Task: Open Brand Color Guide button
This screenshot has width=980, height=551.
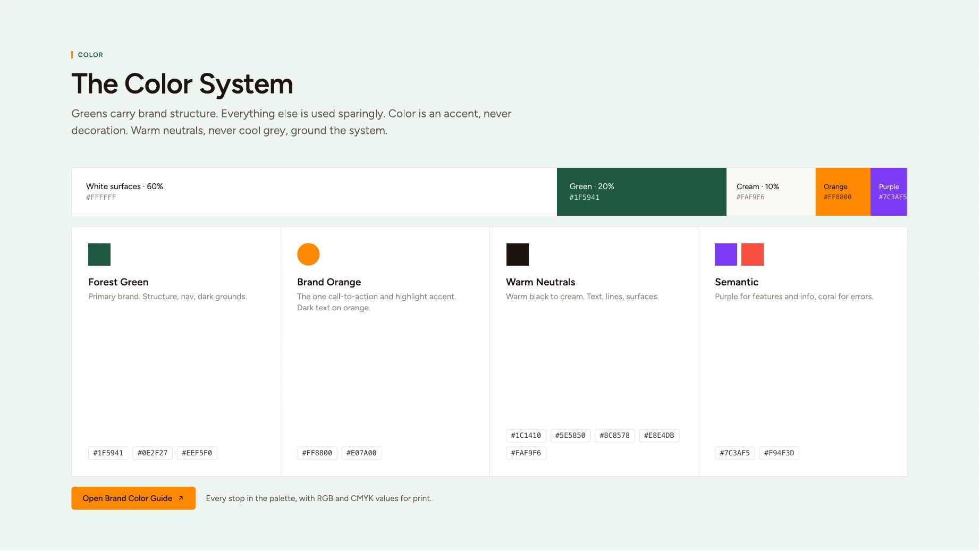Action: point(133,498)
